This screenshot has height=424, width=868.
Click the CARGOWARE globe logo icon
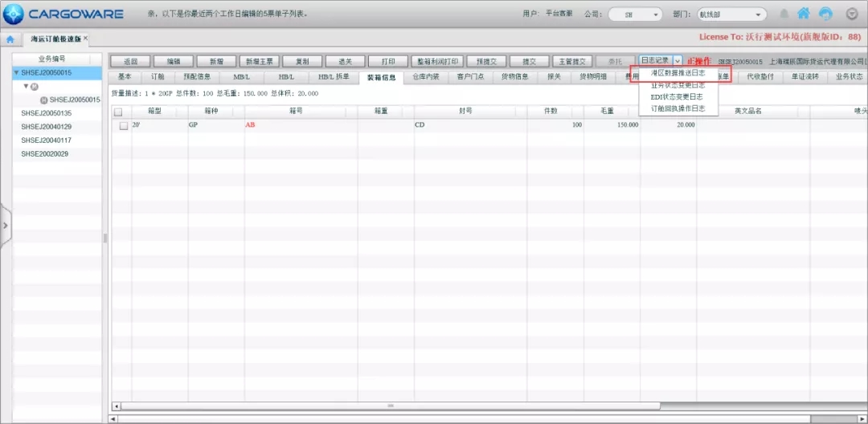tap(14, 14)
